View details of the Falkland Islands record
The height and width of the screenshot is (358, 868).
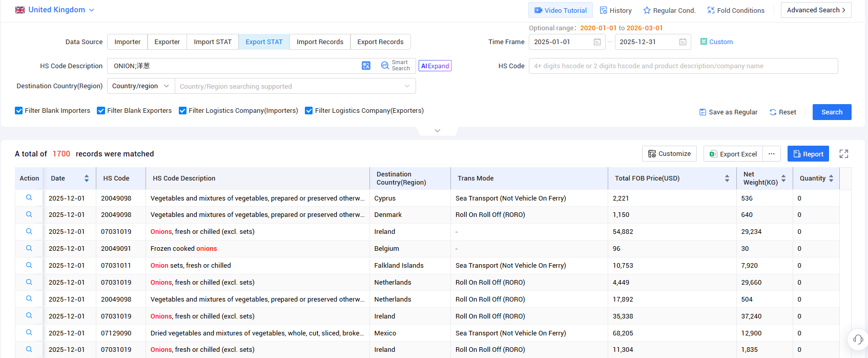(29, 265)
